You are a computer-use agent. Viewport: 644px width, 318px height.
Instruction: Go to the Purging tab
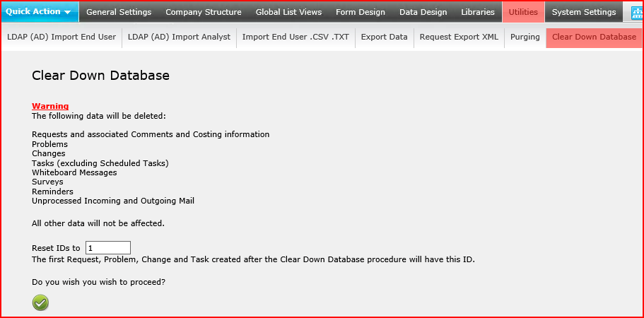(x=525, y=37)
